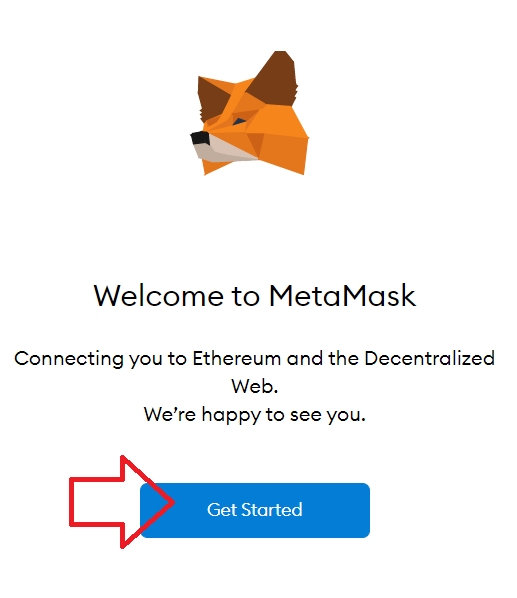Click the Get Started button
Viewport: 517px width, 598px height.
click(x=255, y=510)
